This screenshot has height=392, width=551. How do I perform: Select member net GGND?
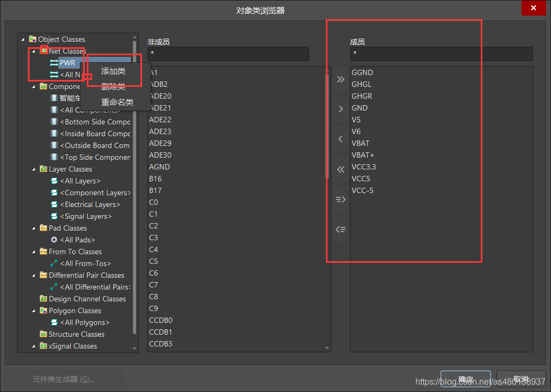click(362, 72)
